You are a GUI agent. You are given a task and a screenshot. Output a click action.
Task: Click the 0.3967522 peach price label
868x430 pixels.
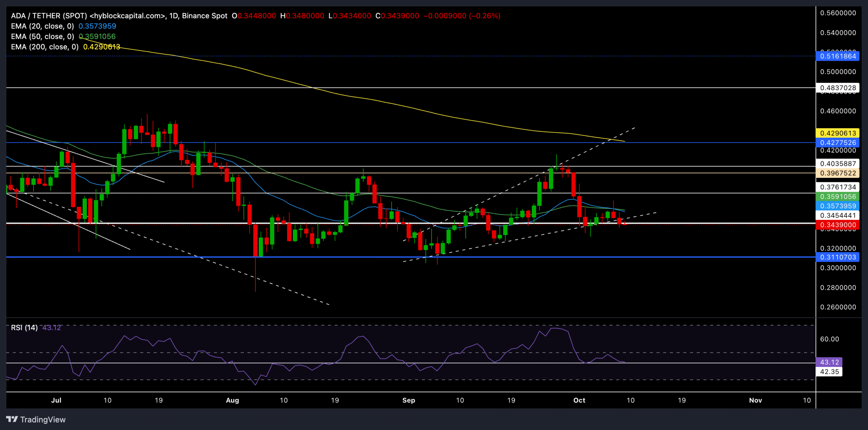pyautogui.click(x=838, y=173)
